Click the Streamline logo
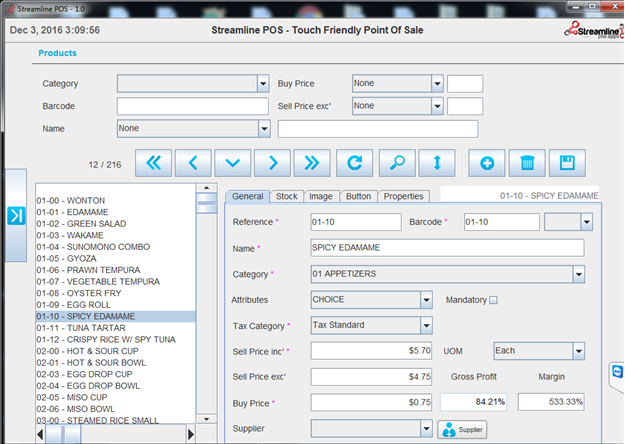The height and width of the screenshot is (444, 625). pos(594,30)
